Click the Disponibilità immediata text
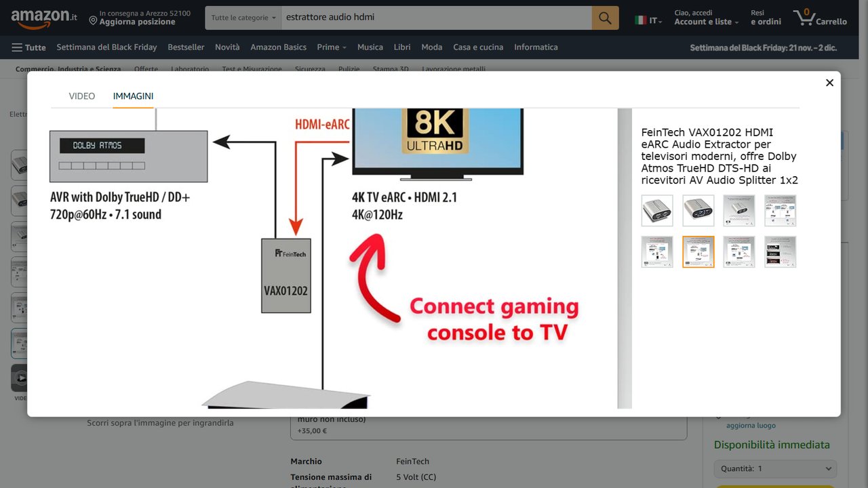The width and height of the screenshot is (868, 488). tap(772, 445)
